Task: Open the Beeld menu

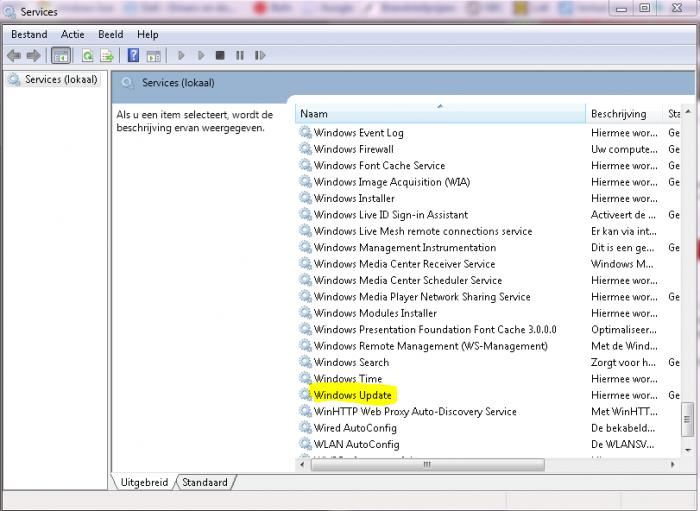Action: coord(110,34)
